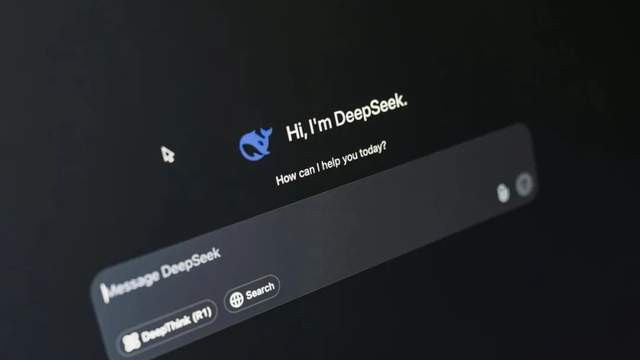
Task: Click the "Hi, I'm DeepSeek." heading
Action: pyautogui.click(x=347, y=117)
